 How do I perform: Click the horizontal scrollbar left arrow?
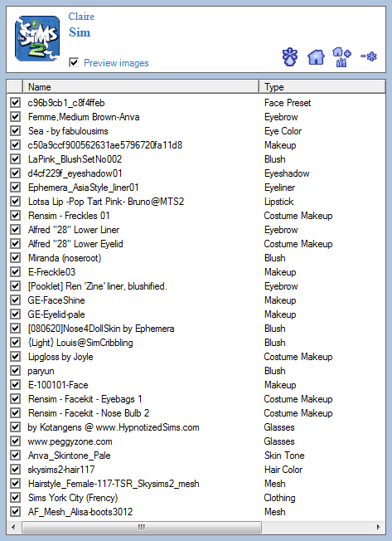coord(13,527)
